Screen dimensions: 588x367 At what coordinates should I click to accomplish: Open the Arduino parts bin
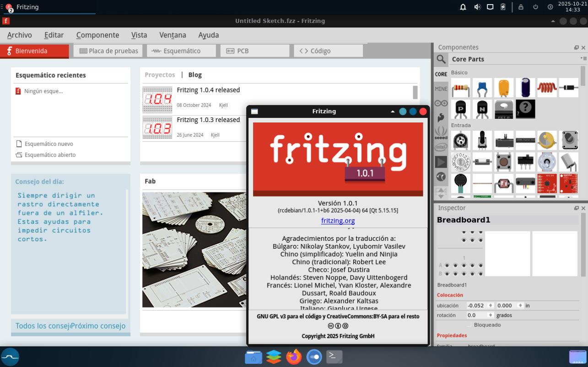441,103
